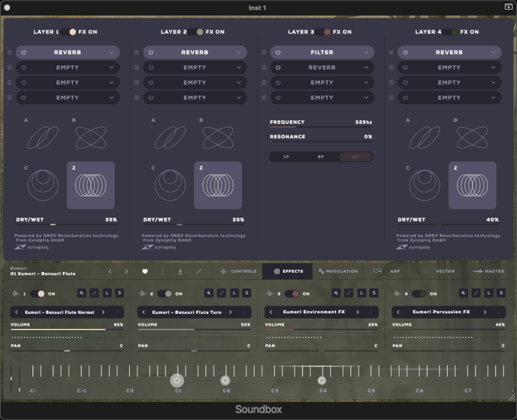This screenshot has height=420, width=517.
Task: Select reverb shape A in Layer 1
Action: pyautogui.click(x=43, y=138)
